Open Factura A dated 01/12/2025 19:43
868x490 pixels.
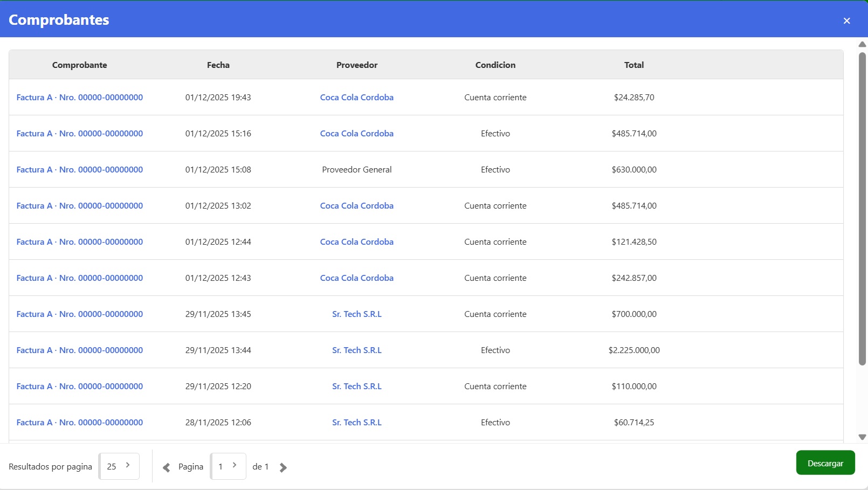pyautogui.click(x=79, y=98)
